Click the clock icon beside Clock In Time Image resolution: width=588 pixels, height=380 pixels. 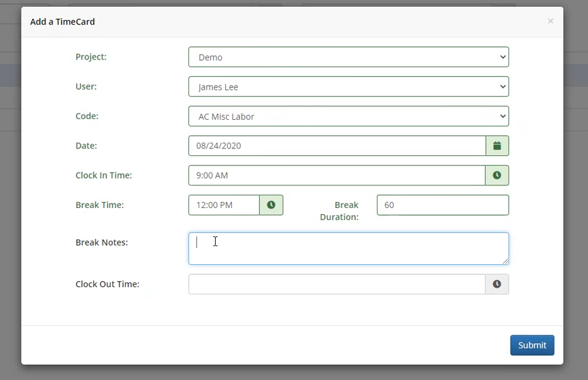coord(497,175)
